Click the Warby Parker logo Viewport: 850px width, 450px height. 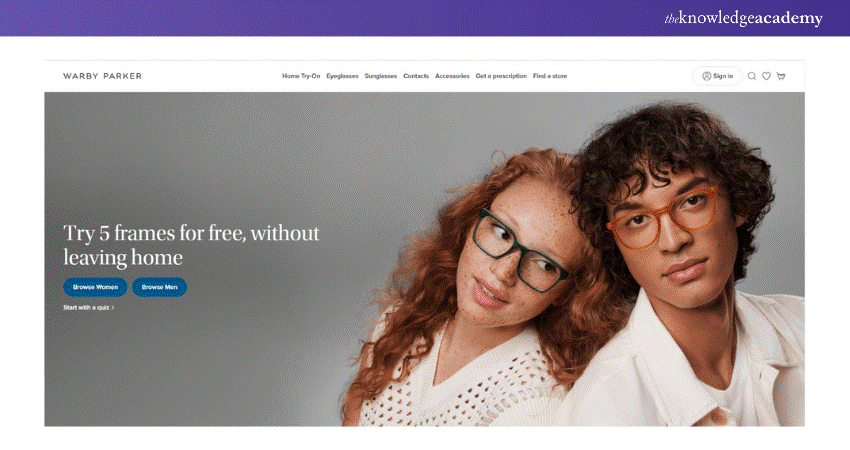(x=102, y=76)
